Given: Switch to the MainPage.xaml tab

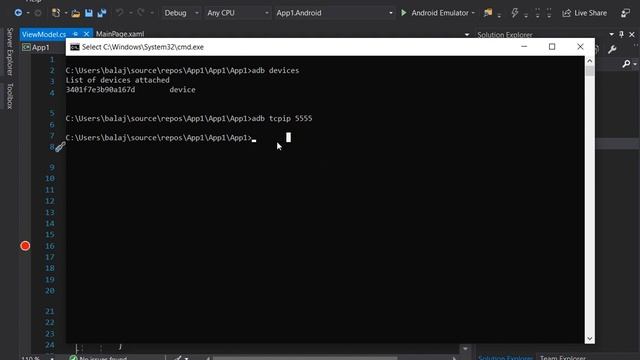Looking at the screenshot, I should (120, 34).
